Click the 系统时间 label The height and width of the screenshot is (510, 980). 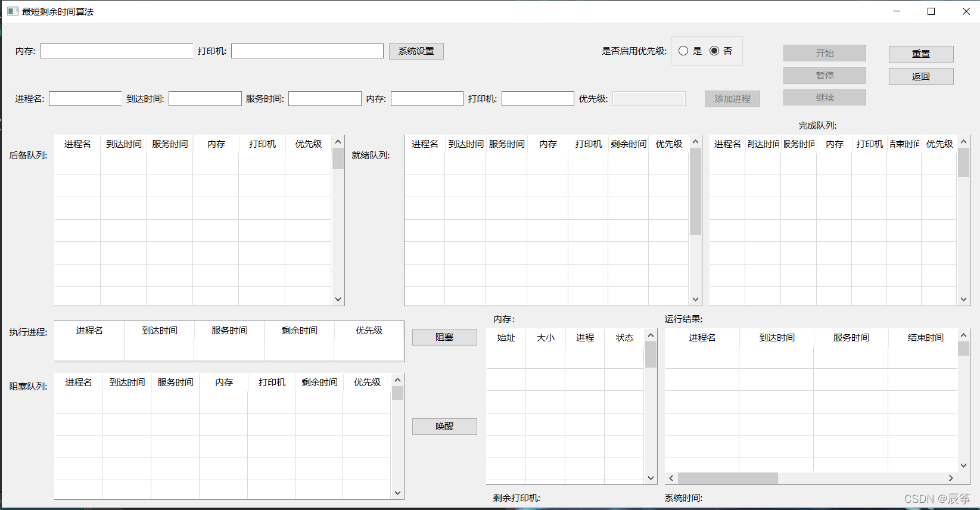[683, 498]
